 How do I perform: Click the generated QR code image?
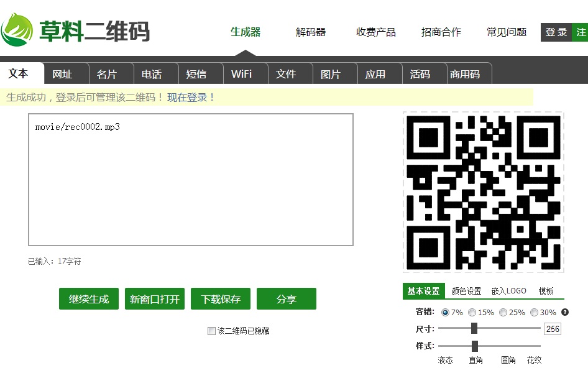pos(484,192)
